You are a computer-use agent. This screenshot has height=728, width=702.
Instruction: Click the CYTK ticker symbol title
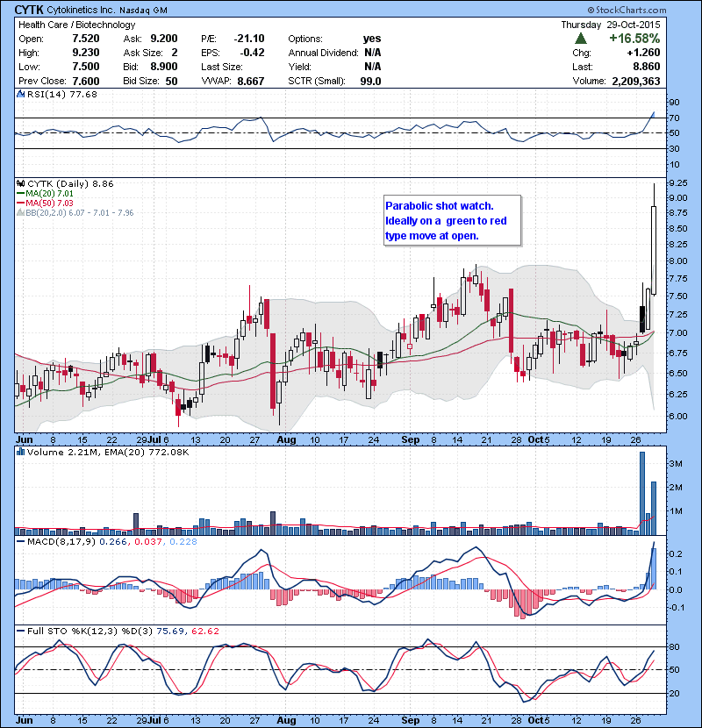click(x=29, y=10)
